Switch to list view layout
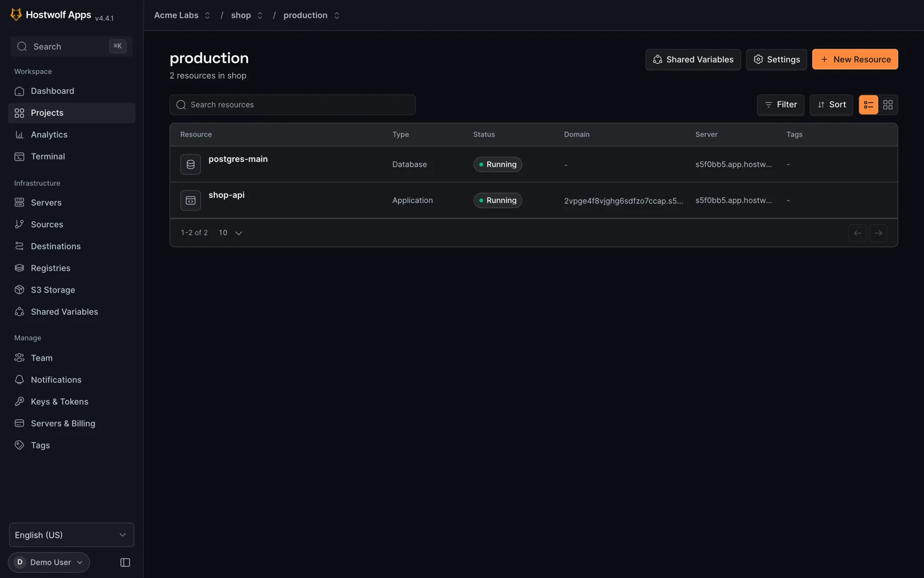The width and height of the screenshot is (924, 578). [x=869, y=105]
